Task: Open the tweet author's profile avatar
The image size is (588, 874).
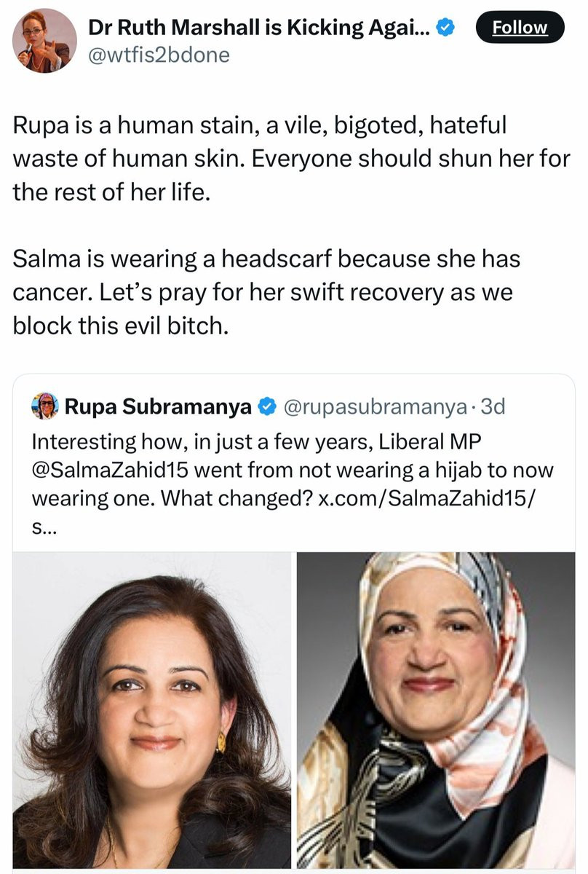Action: (x=44, y=41)
